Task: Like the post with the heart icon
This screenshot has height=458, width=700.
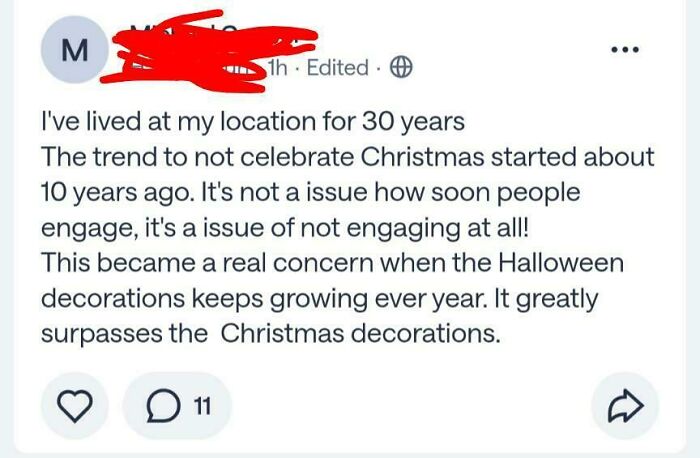Action: [x=72, y=406]
